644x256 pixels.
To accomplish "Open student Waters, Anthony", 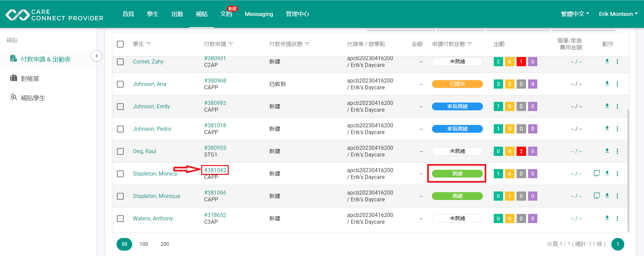I will (x=153, y=218).
